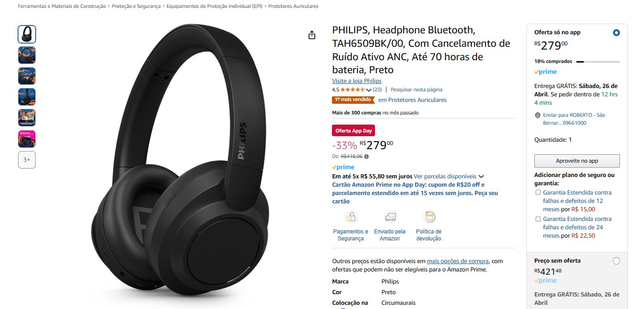Screen dimensions: 644x309
Task: Click the 1º mais vendido badge
Action: pos(353,100)
